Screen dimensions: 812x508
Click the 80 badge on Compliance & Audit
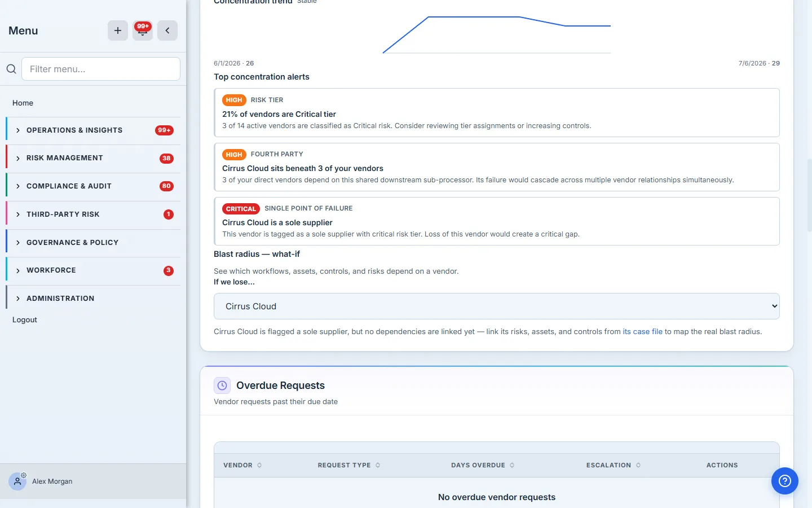tap(166, 186)
